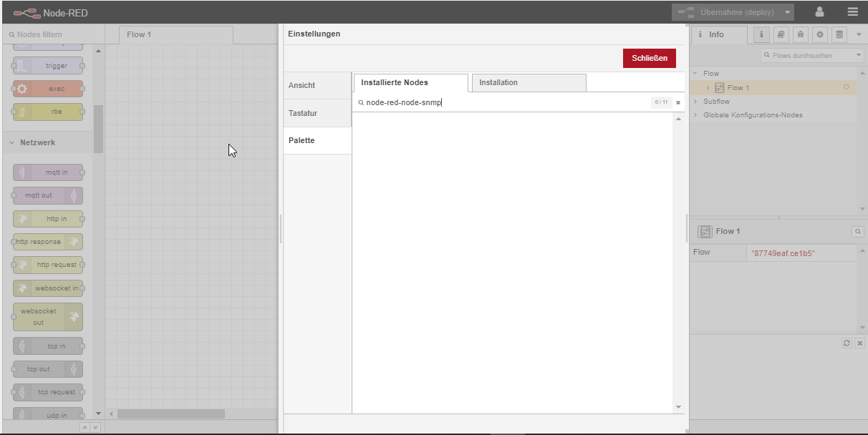
Task: Open the hamburger main menu
Action: [852, 12]
